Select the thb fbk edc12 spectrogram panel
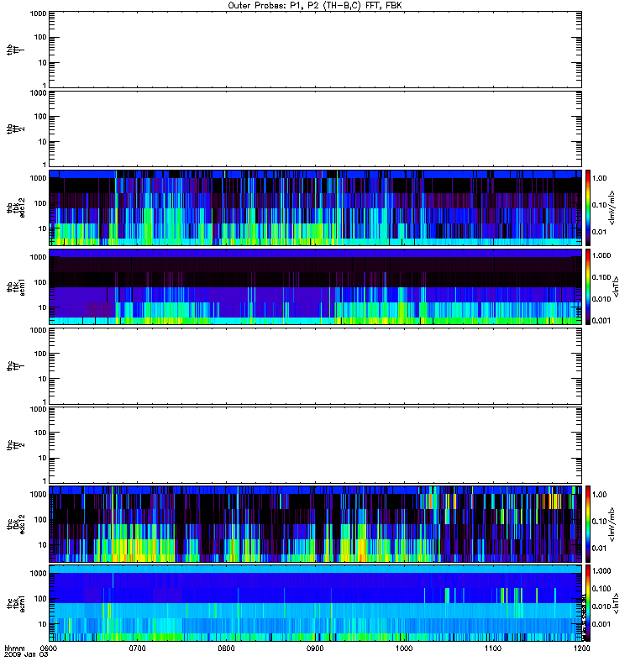 (x=315, y=207)
